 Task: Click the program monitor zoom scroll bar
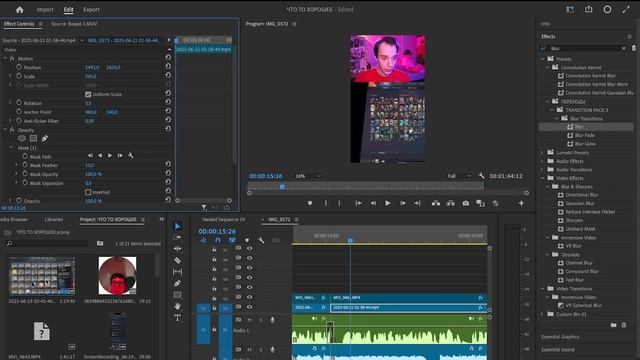[388, 193]
